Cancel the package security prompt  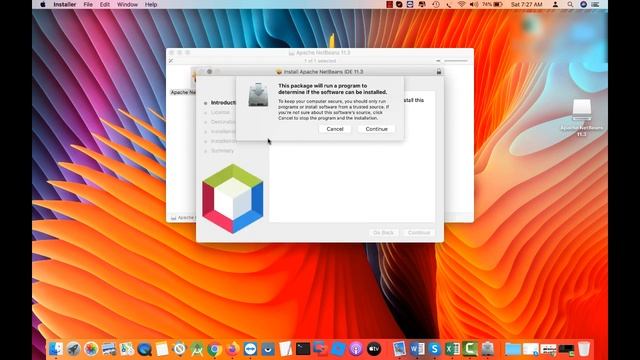(335, 129)
